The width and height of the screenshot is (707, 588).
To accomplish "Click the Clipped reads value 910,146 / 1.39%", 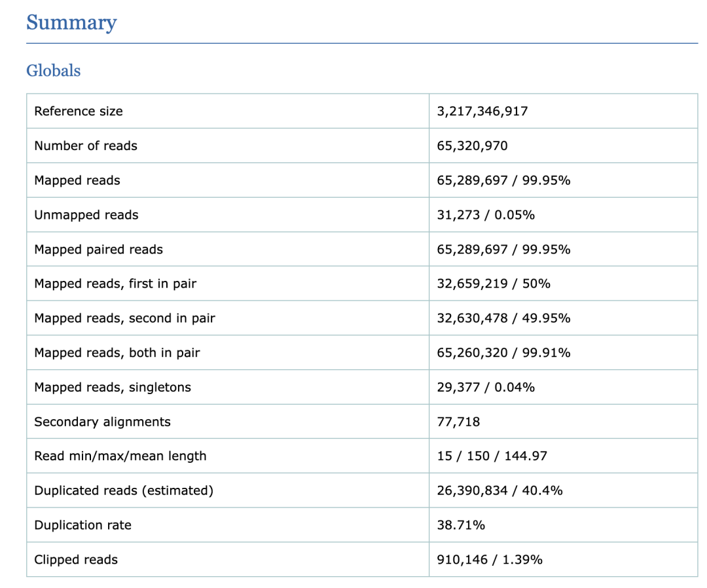I will pos(490,560).
